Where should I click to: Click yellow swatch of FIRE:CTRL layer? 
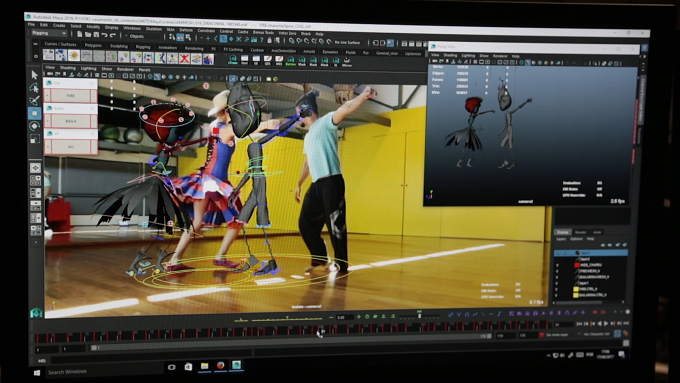pos(576,289)
